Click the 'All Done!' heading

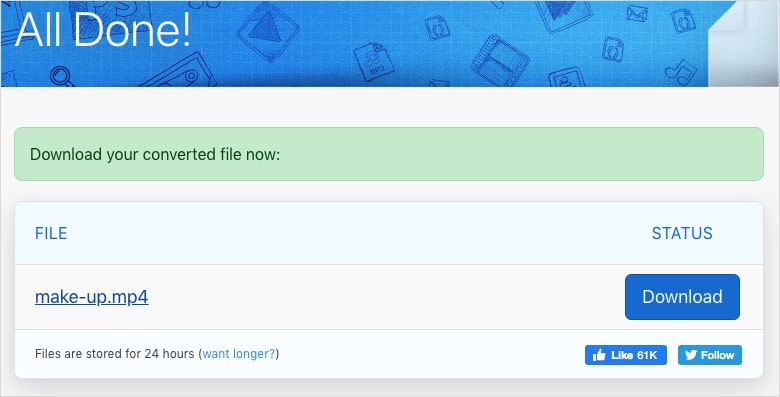pos(103,29)
